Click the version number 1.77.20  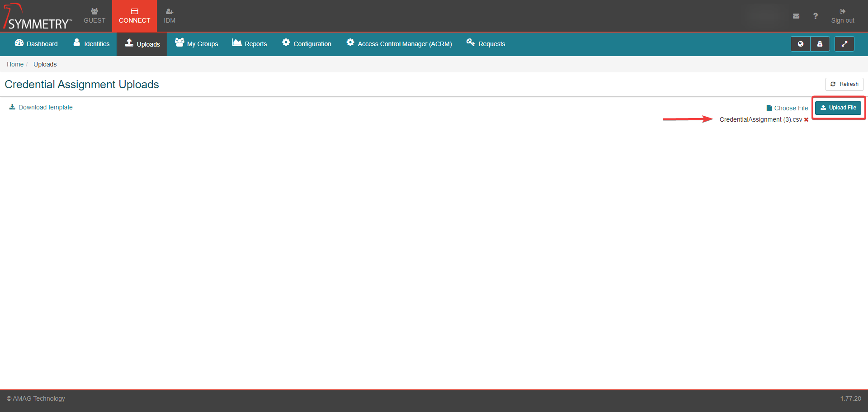850,398
